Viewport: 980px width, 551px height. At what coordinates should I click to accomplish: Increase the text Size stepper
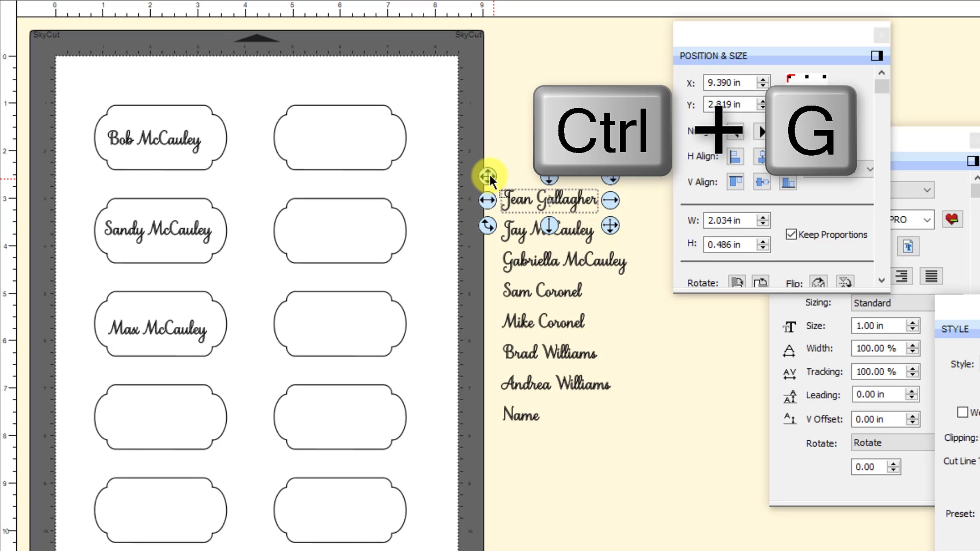point(912,322)
